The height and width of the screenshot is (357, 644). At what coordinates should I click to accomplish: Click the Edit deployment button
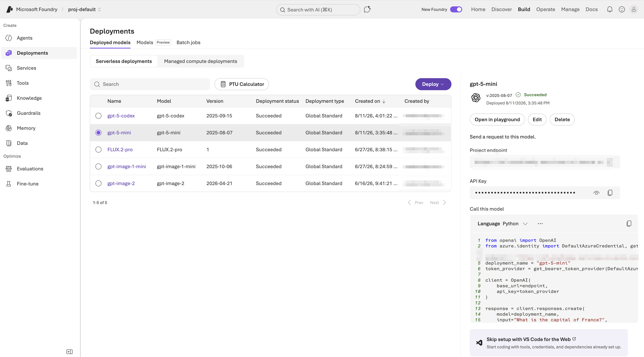click(x=537, y=120)
